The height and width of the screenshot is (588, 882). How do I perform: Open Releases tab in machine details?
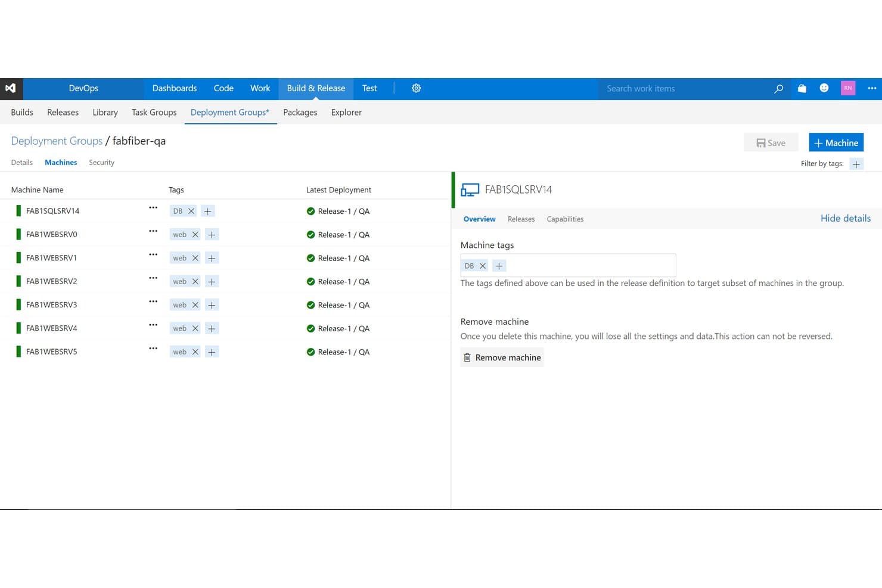(x=521, y=219)
